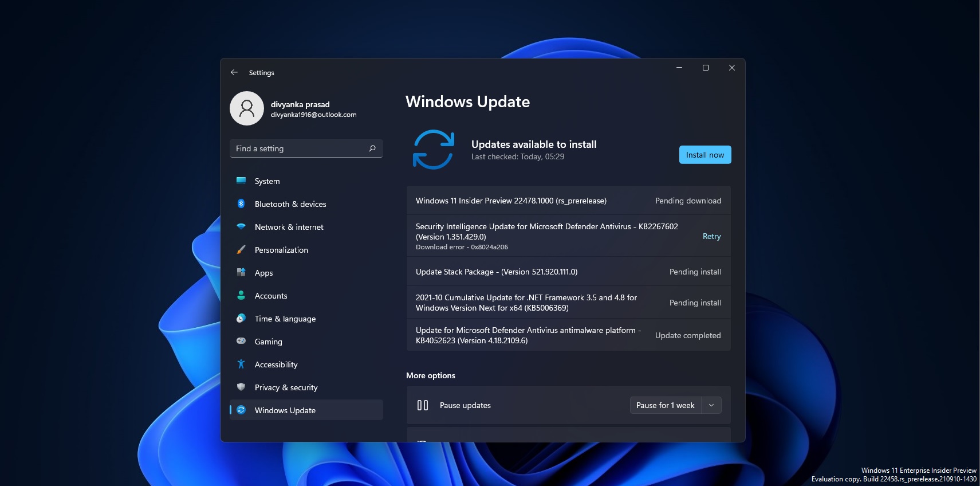Click the Pending download status text
980x486 pixels.
pyautogui.click(x=688, y=201)
